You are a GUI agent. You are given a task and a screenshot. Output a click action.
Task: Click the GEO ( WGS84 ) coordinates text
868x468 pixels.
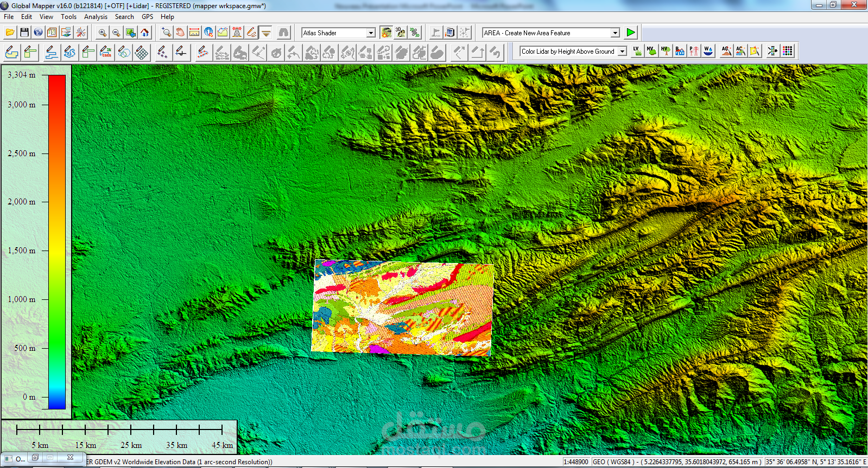pos(677,462)
